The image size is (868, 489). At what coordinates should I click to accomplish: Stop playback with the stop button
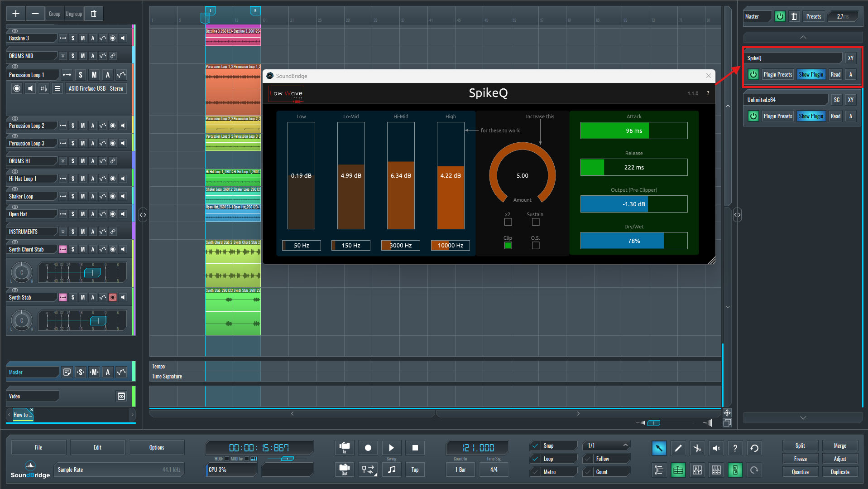[415, 448]
